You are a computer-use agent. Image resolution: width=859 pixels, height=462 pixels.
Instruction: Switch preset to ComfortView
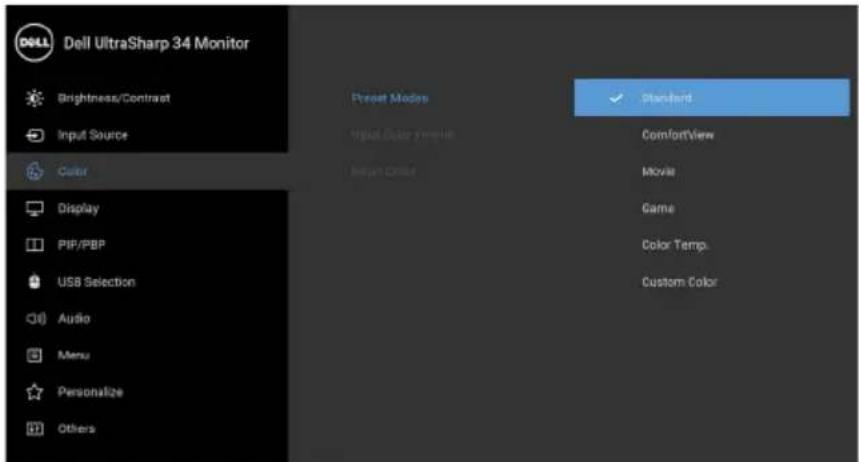click(678, 135)
